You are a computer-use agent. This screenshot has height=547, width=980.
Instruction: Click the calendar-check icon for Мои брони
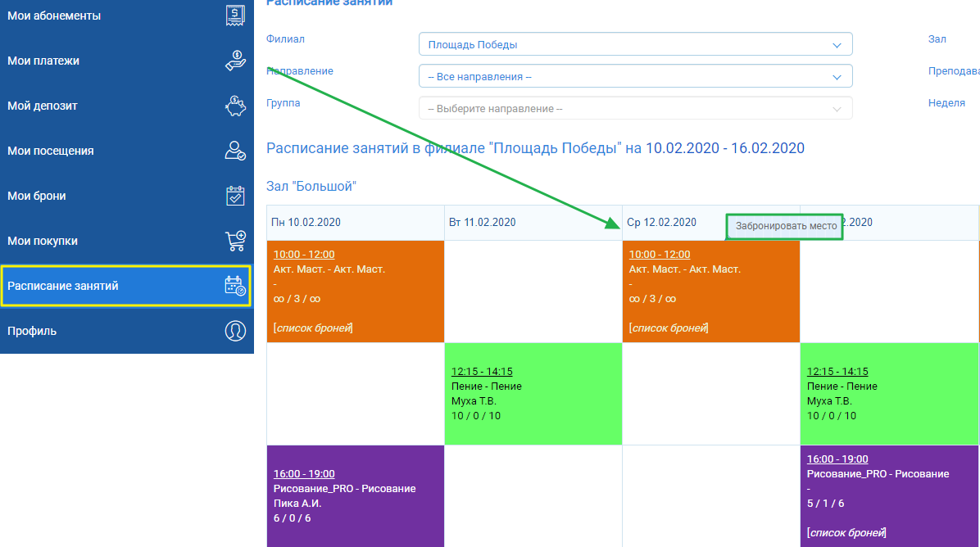pyautogui.click(x=235, y=196)
